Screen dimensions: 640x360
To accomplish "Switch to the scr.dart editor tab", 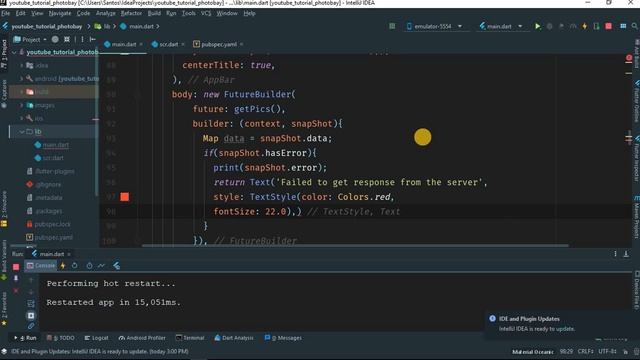I will [168, 44].
